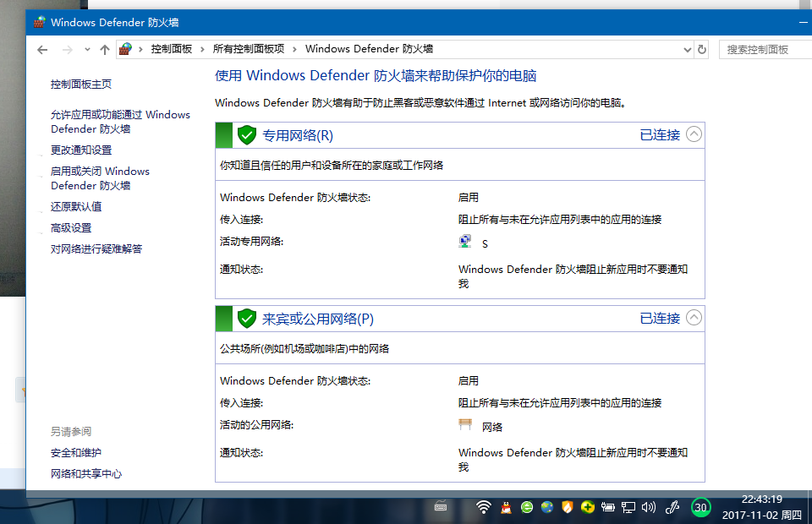Open wired network monitor tray icon
The image size is (812, 524).
tap(628, 507)
